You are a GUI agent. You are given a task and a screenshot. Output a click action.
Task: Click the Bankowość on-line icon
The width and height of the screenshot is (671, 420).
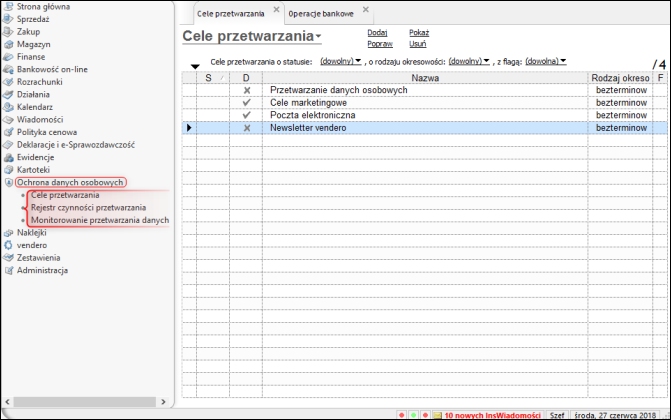(x=8, y=69)
